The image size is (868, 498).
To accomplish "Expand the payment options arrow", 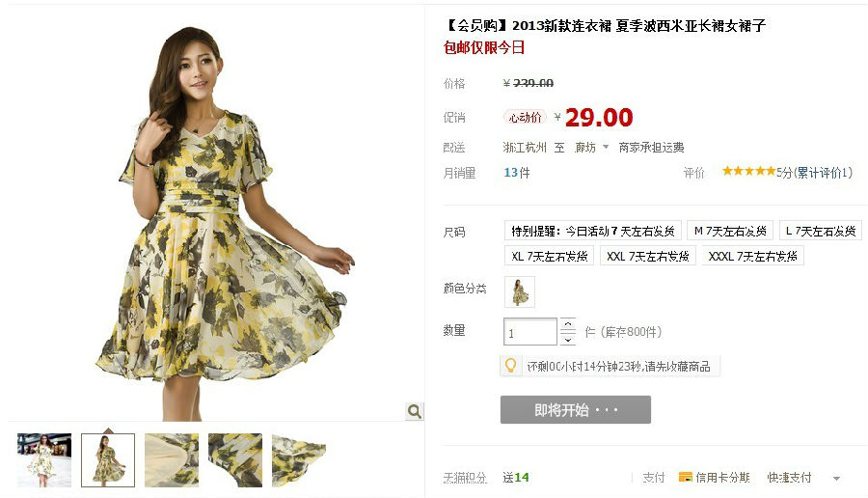I will click(x=836, y=478).
